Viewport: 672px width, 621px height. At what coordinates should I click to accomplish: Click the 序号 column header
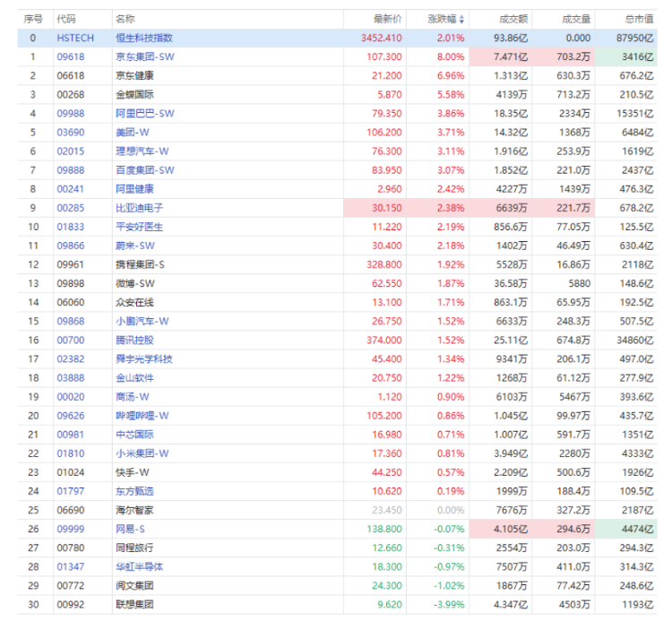click(33, 19)
